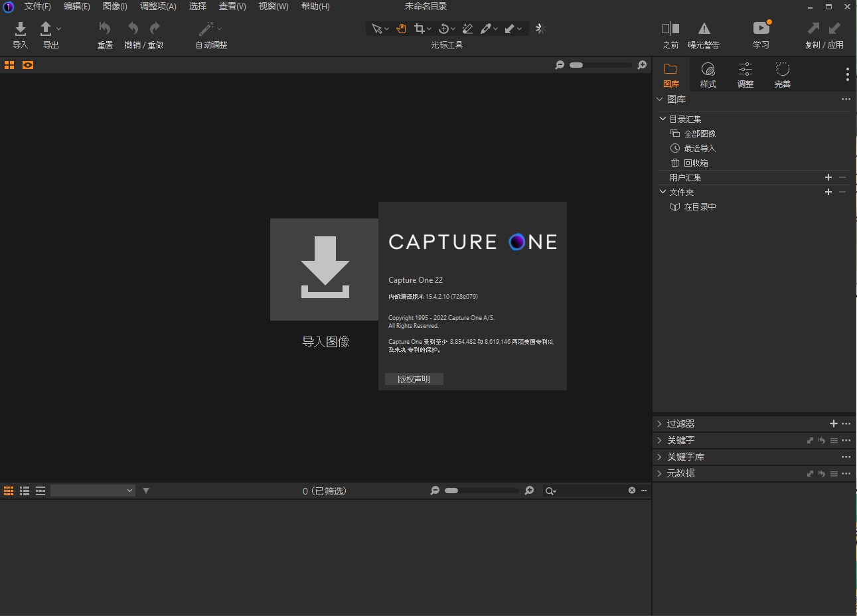Switch to the 样式 tab
The width and height of the screenshot is (857, 616).
click(708, 73)
